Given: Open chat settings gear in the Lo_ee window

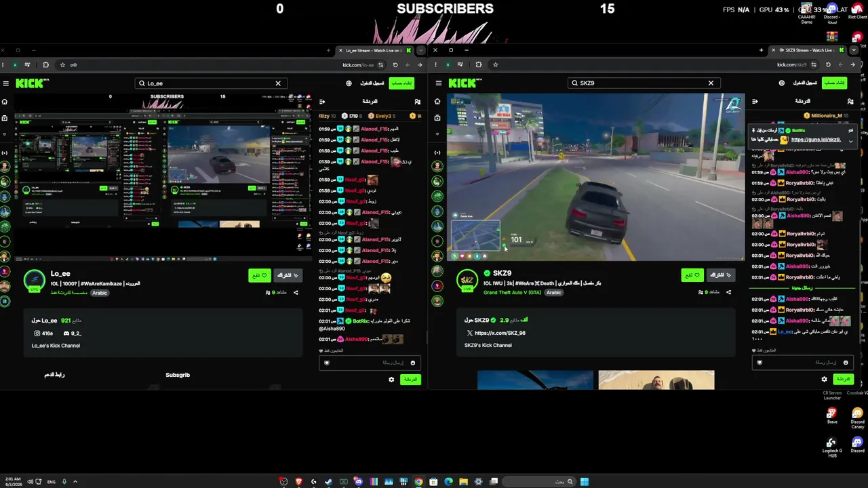Looking at the screenshot, I should click(x=391, y=380).
